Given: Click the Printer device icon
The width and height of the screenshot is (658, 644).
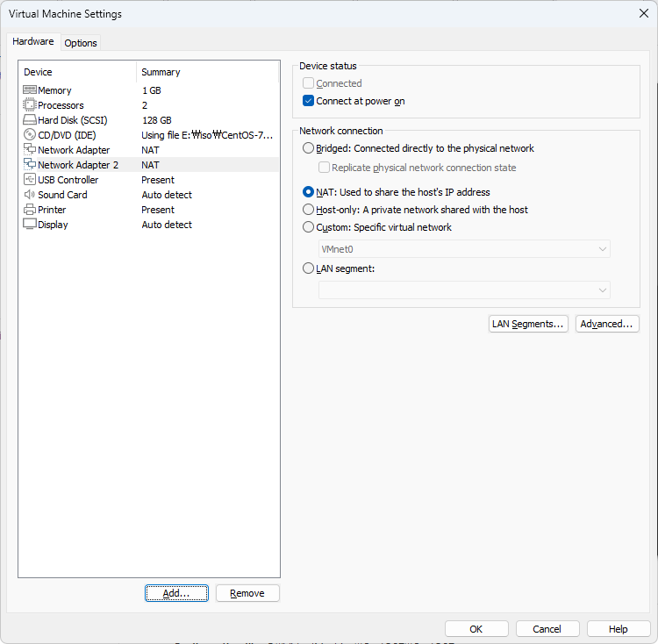Looking at the screenshot, I should (x=29, y=210).
